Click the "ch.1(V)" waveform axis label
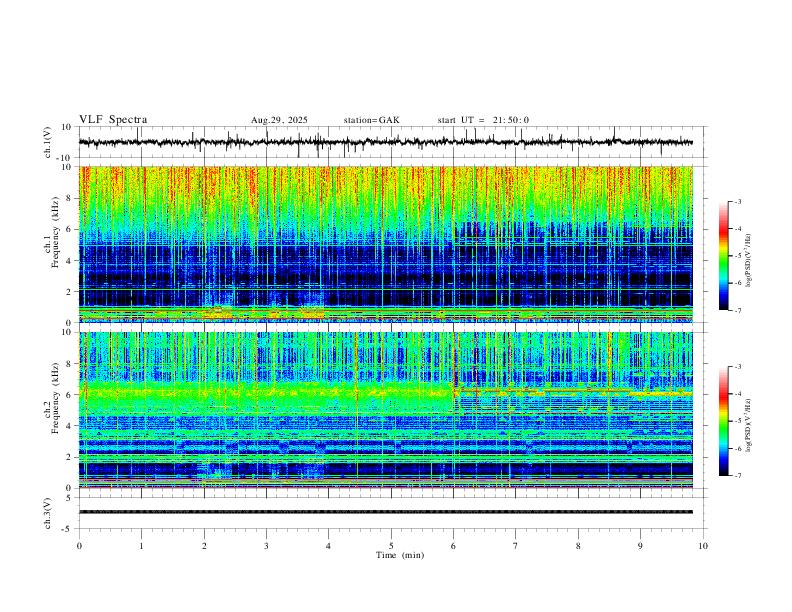 (x=48, y=142)
